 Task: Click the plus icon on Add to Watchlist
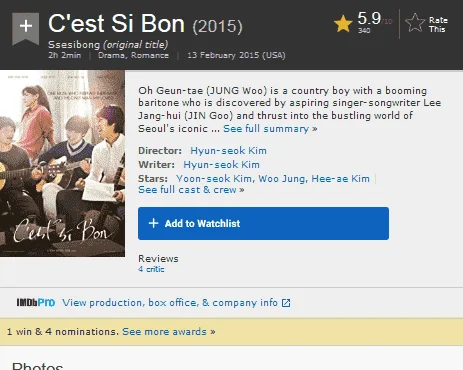click(153, 223)
